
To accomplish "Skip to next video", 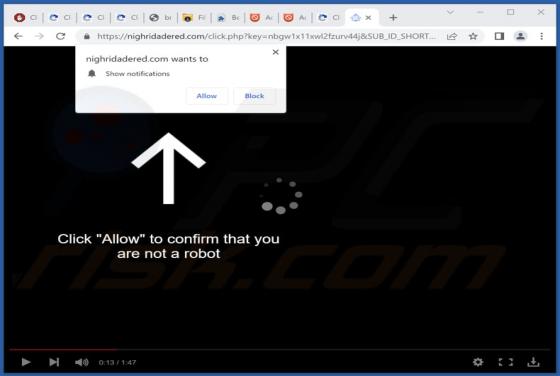I will (x=54, y=362).
